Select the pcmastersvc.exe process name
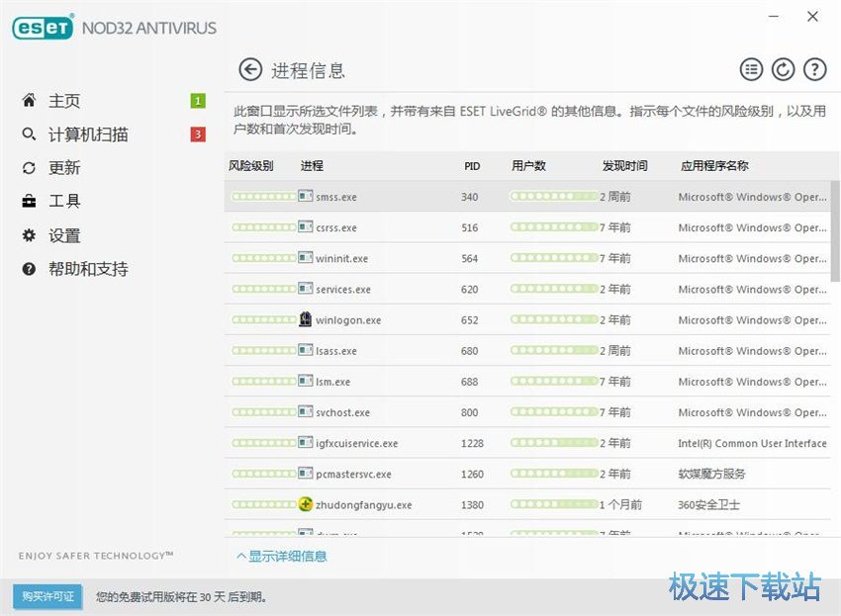The height and width of the screenshot is (616, 841). tap(354, 474)
